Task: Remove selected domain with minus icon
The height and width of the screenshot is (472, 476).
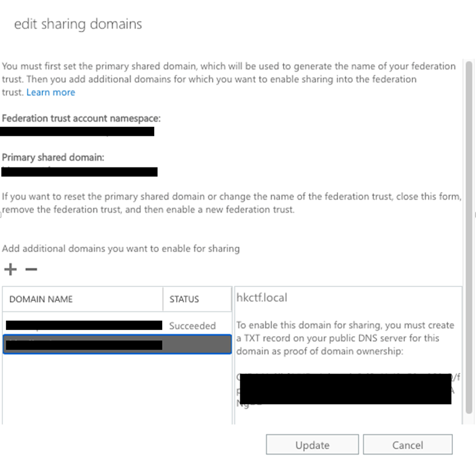Action: [31, 269]
